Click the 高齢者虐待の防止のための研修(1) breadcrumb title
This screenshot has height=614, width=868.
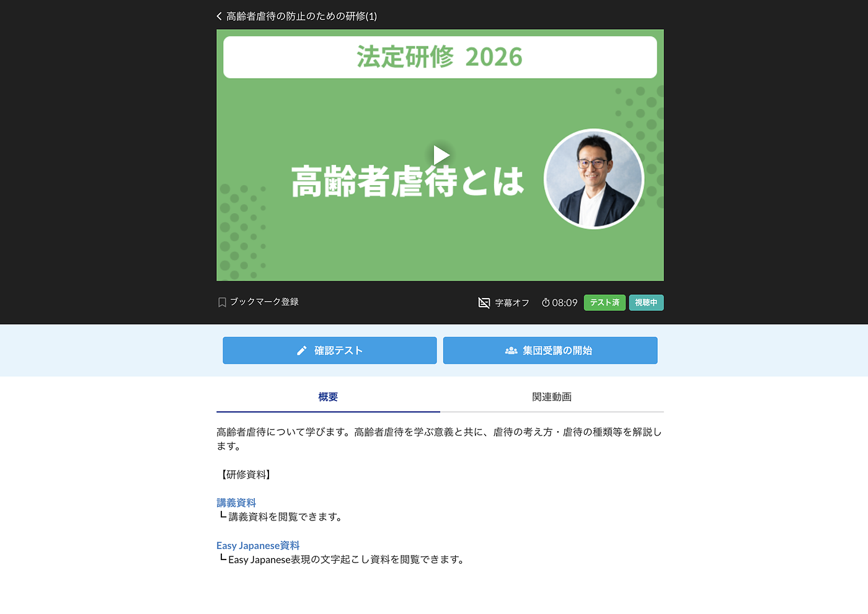point(301,16)
